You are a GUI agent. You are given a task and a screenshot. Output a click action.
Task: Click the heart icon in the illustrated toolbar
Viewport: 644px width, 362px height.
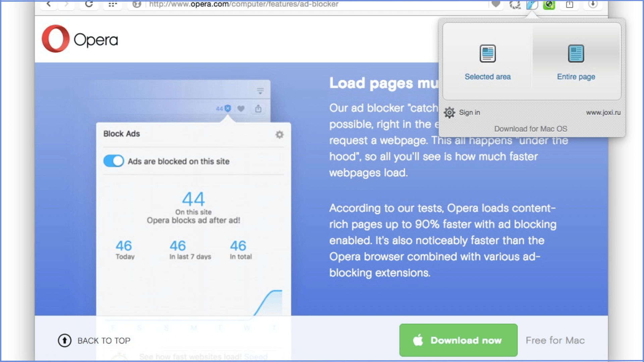pyautogui.click(x=241, y=108)
